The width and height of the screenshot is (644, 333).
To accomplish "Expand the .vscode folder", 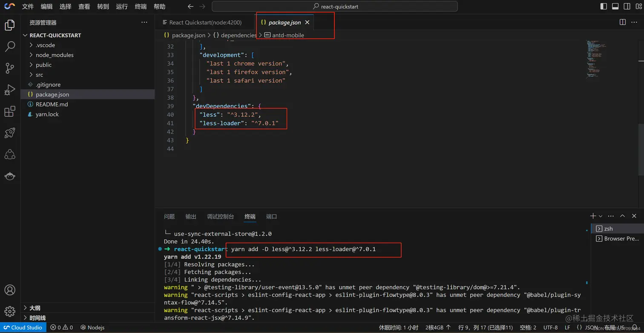I will coord(87,45).
